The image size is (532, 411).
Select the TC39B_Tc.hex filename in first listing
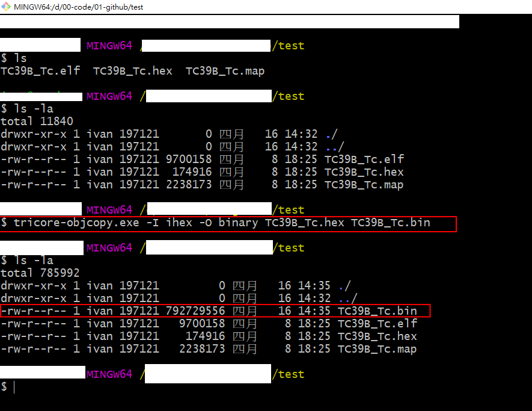(132, 71)
